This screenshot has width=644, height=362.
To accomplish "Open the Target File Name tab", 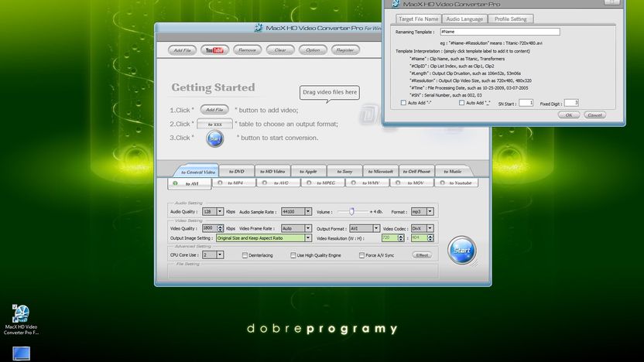I will (419, 19).
